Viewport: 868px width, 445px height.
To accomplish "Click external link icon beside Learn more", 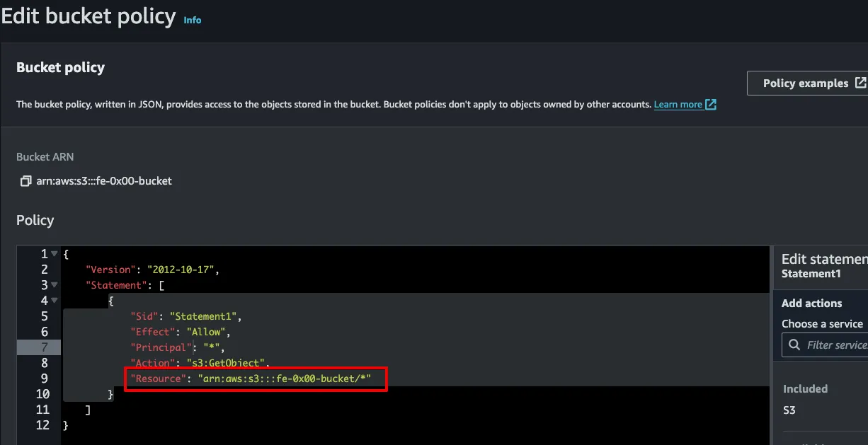I will [x=711, y=105].
